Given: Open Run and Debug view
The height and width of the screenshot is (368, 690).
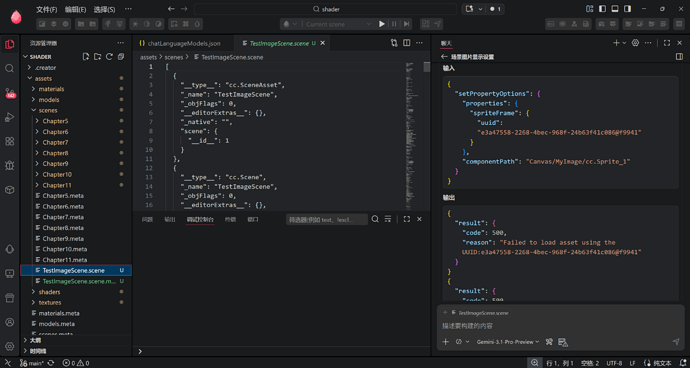Looking at the screenshot, I should (9, 117).
